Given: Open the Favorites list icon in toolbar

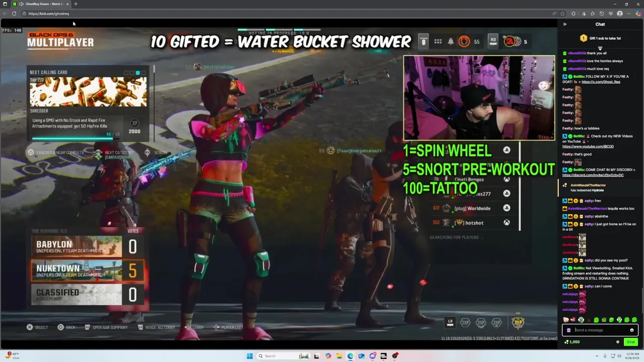Looking at the screenshot, I should (x=592, y=14).
